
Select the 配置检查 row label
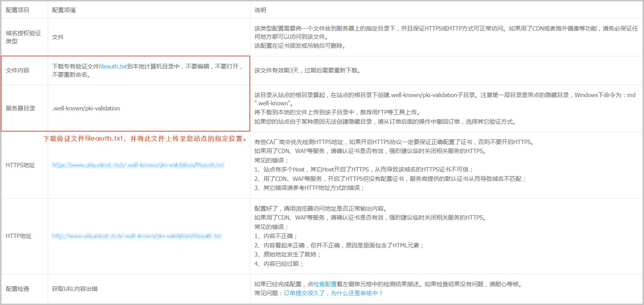(18, 289)
